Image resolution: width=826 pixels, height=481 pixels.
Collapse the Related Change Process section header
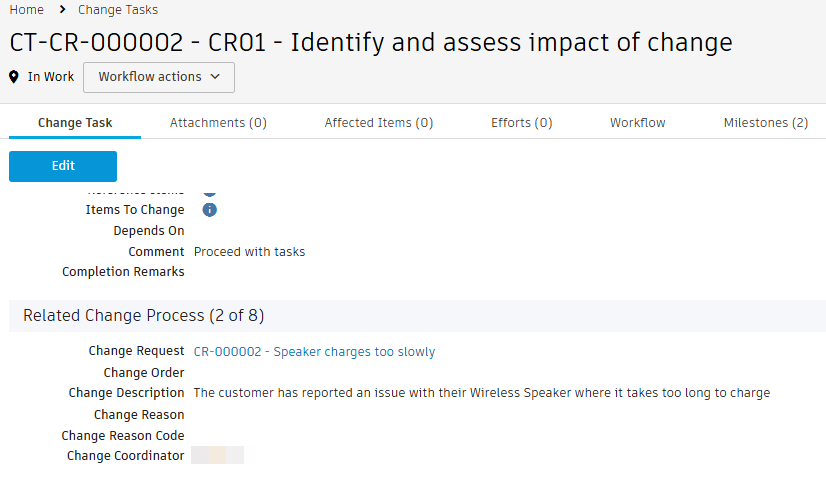pyautogui.click(x=144, y=316)
